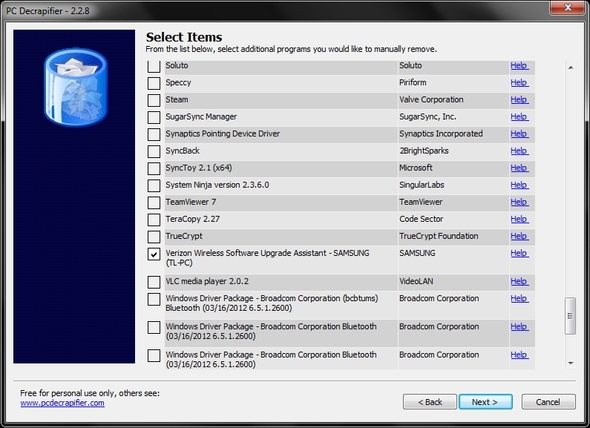
Task: Click the SingularLabs publisher text
Action: click(422, 185)
